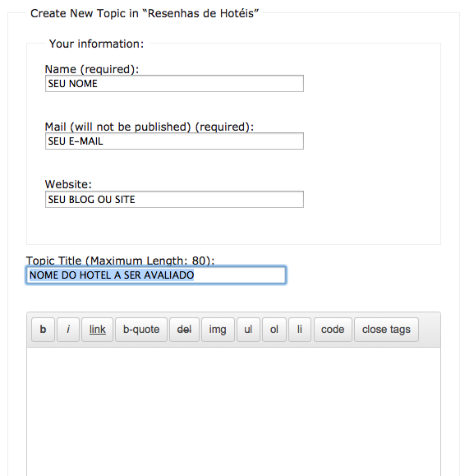Insert unordered list with ul button
The height and width of the screenshot is (476, 460).
point(248,330)
